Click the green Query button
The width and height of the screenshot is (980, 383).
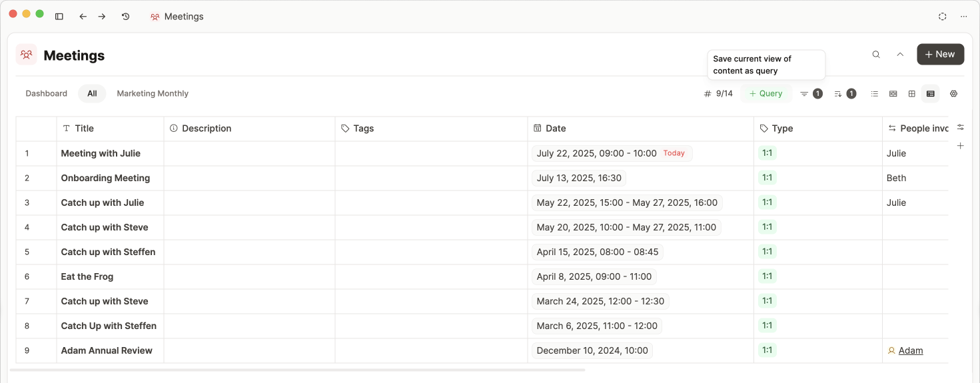[x=765, y=94]
